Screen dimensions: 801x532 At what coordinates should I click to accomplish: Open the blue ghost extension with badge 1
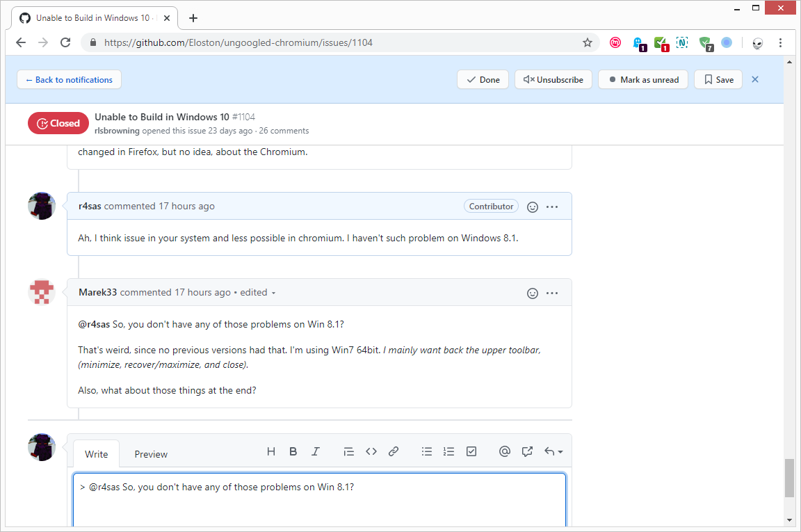point(639,44)
